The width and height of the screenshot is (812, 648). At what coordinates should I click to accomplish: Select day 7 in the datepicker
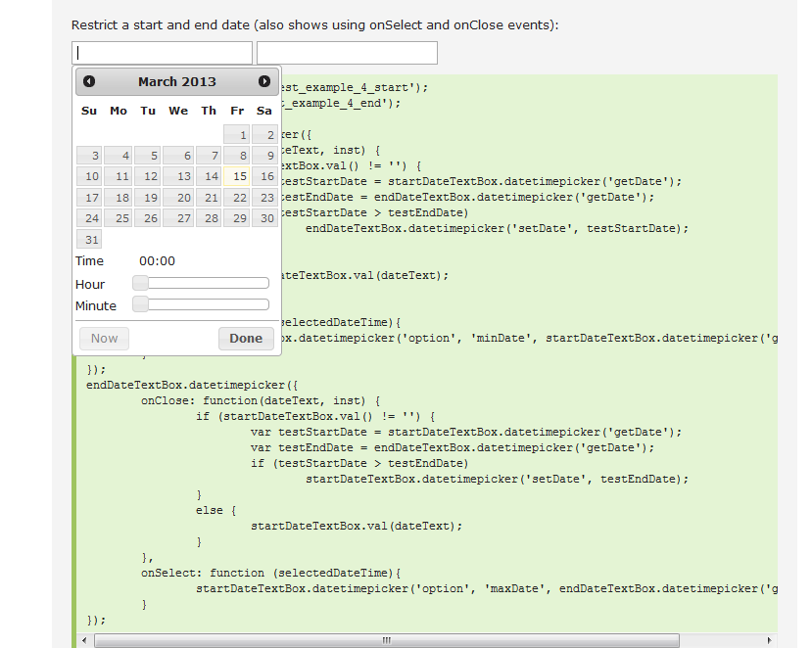tap(209, 156)
